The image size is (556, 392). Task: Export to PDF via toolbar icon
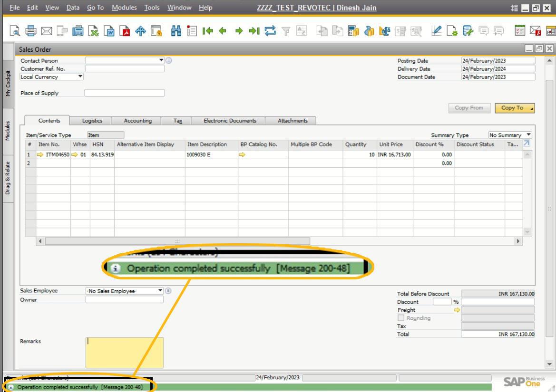coord(125,31)
